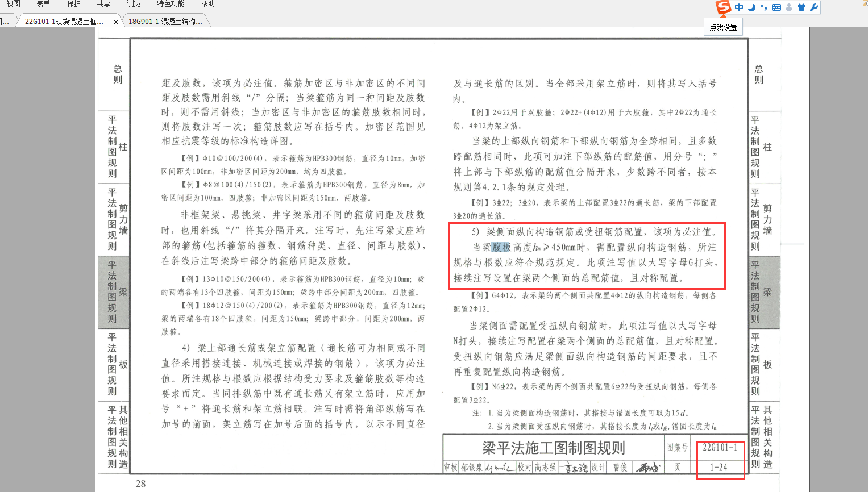Click the title 梁平法施工图制图规则 in title block
Image resolution: width=868 pixels, height=492 pixels.
click(x=553, y=448)
